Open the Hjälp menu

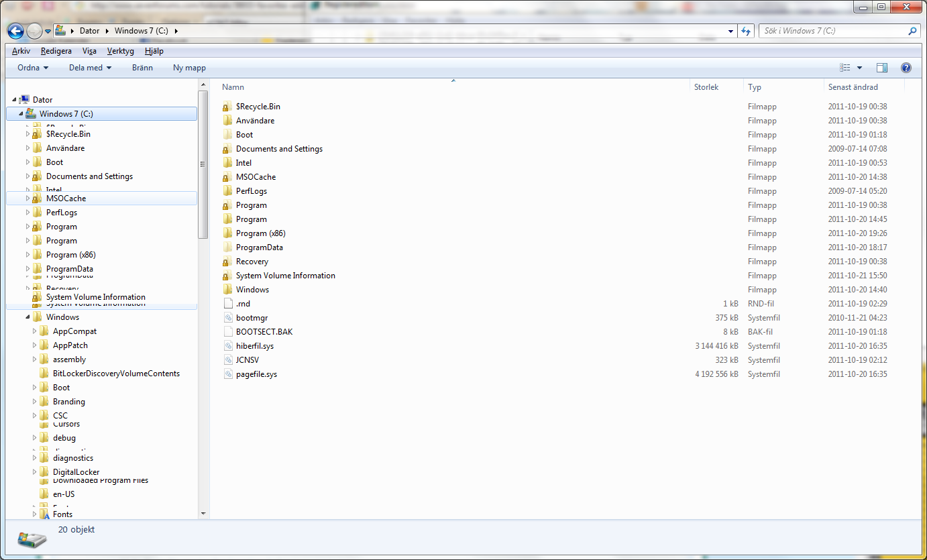pos(154,51)
